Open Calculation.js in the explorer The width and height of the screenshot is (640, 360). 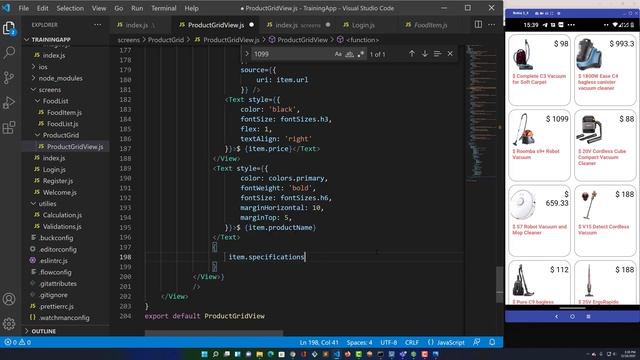coord(62,215)
